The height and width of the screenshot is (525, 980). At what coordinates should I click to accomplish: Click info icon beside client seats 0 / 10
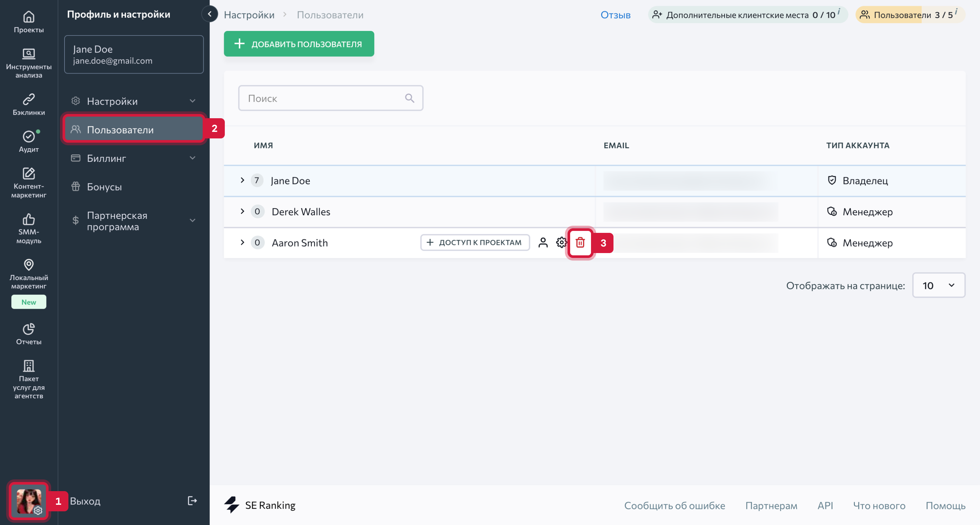[839, 11]
